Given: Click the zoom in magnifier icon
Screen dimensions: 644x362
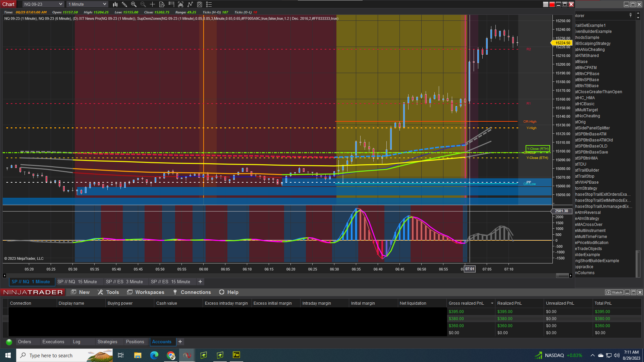Looking at the screenshot, I should [134, 4].
